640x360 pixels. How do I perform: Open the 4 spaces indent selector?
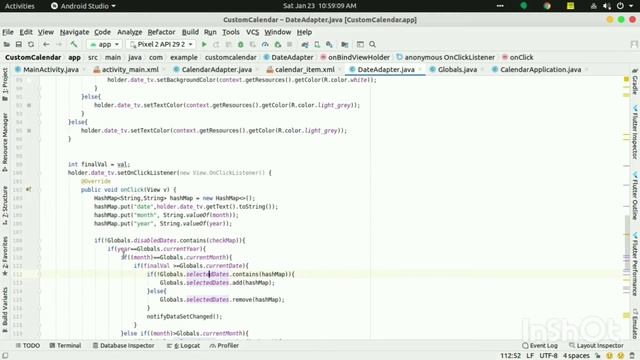click(576, 356)
